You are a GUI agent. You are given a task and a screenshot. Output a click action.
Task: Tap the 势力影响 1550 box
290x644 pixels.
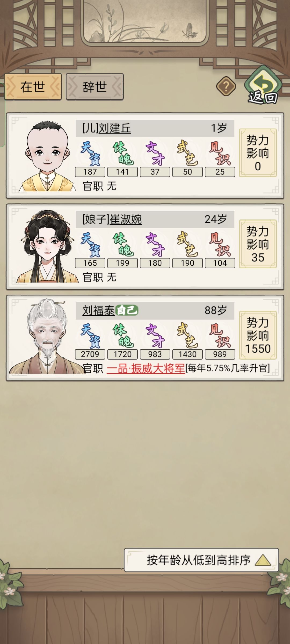[x=258, y=335]
